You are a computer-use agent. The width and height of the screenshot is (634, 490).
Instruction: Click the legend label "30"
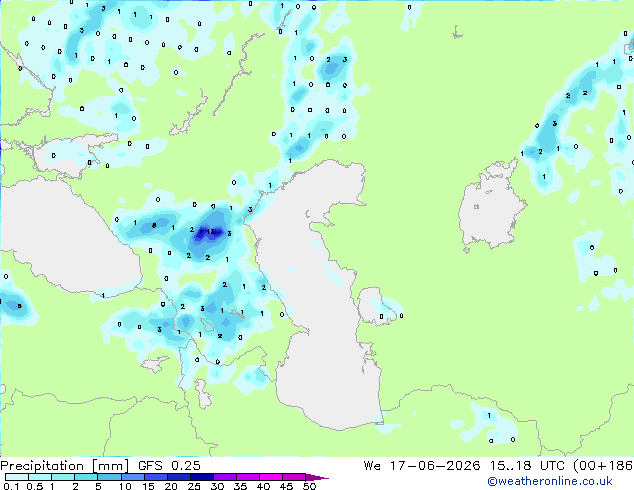pyautogui.click(x=217, y=486)
